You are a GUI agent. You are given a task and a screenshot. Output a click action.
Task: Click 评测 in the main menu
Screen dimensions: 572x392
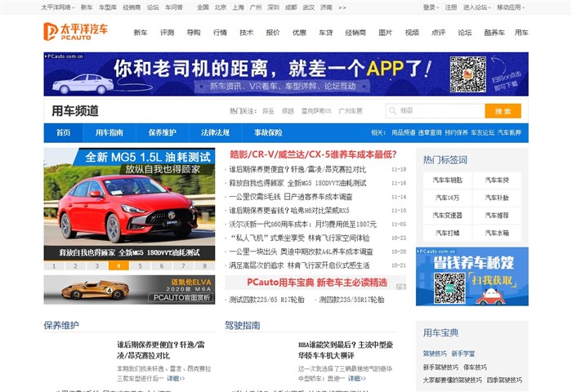pyautogui.click(x=167, y=33)
